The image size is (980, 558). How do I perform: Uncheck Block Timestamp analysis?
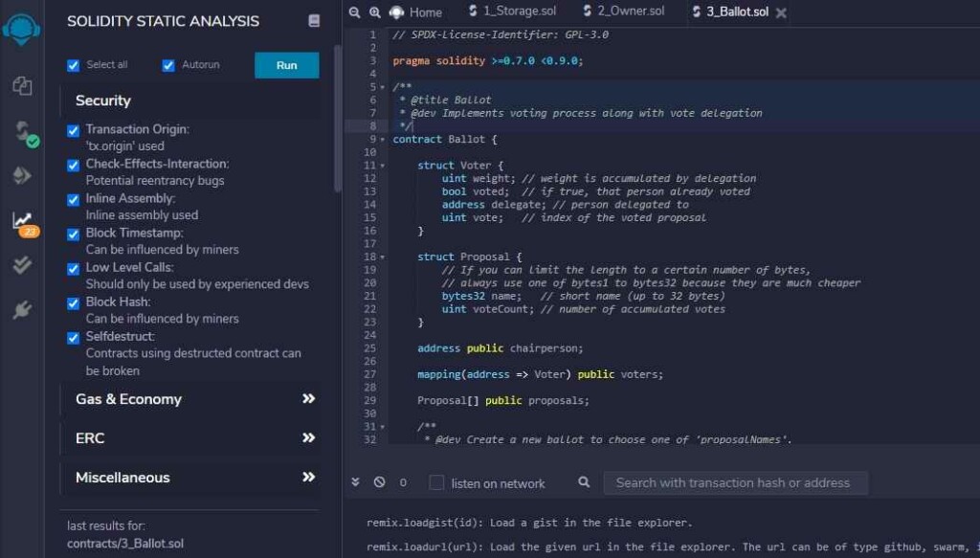pyautogui.click(x=73, y=234)
